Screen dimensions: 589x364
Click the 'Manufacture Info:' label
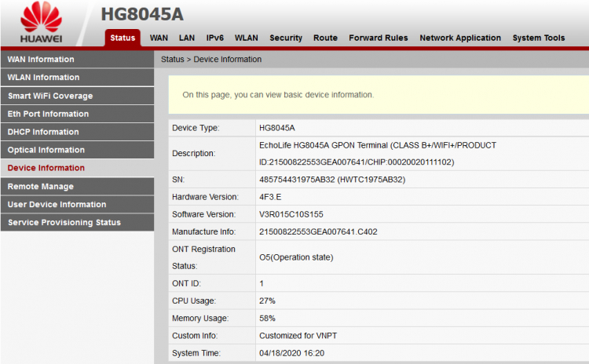click(x=203, y=232)
